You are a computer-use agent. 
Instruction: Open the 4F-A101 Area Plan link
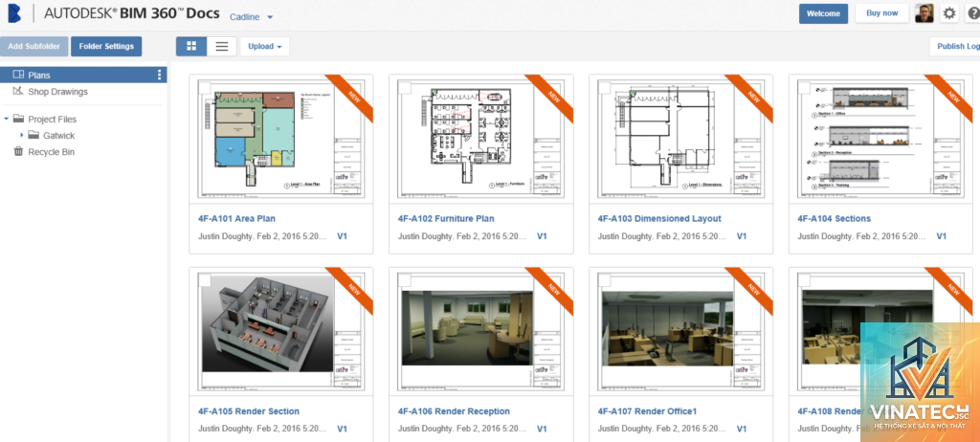point(237,219)
